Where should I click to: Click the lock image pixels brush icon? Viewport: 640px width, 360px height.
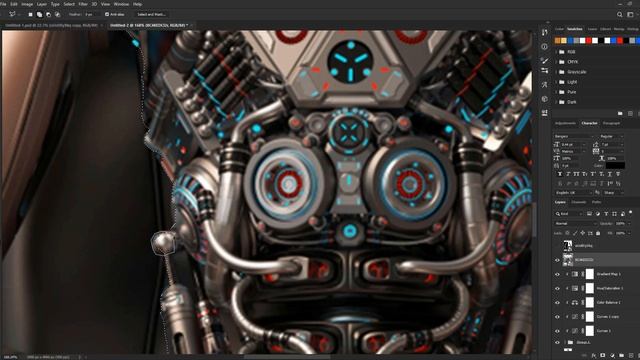[x=575, y=233]
